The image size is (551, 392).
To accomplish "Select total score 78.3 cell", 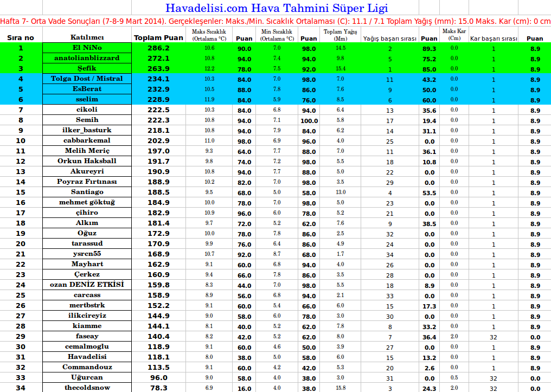I will tap(158, 388).
